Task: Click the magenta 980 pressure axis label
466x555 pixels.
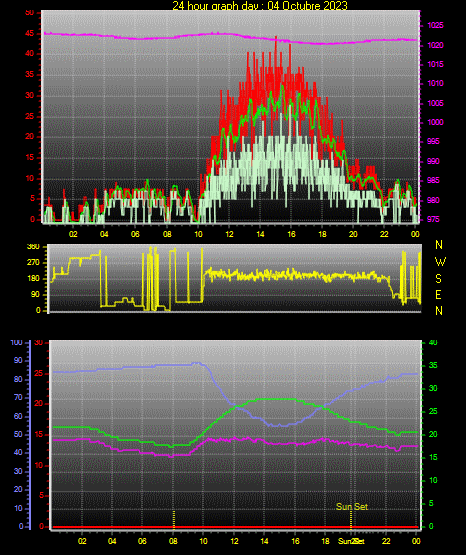Action: (433, 200)
